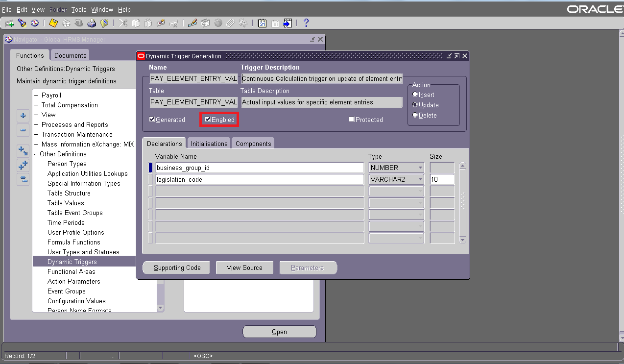624x364 pixels.
Task: Open the Tools menu
Action: coord(78,9)
